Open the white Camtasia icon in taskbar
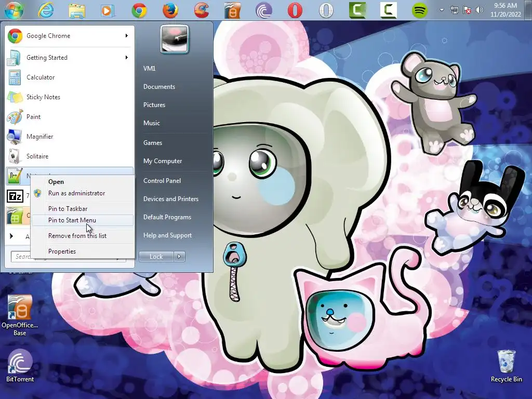The width and height of the screenshot is (532, 399). coord(389,10)
